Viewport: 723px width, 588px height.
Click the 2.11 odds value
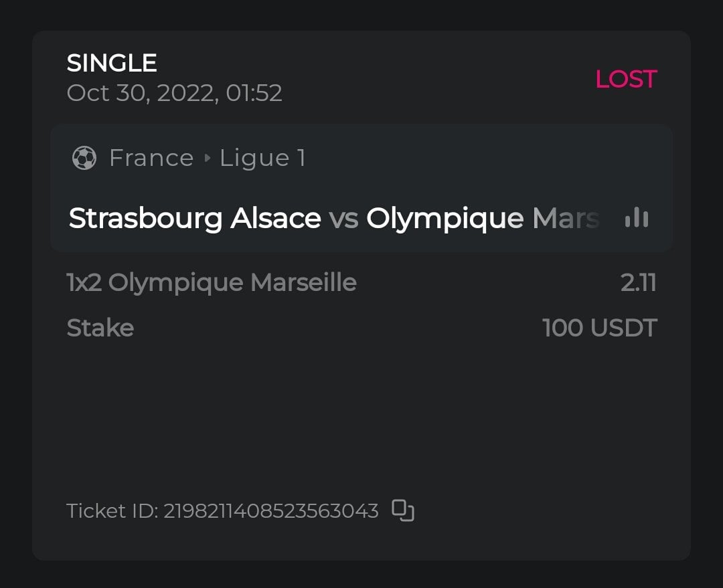[x=639, y=282]
